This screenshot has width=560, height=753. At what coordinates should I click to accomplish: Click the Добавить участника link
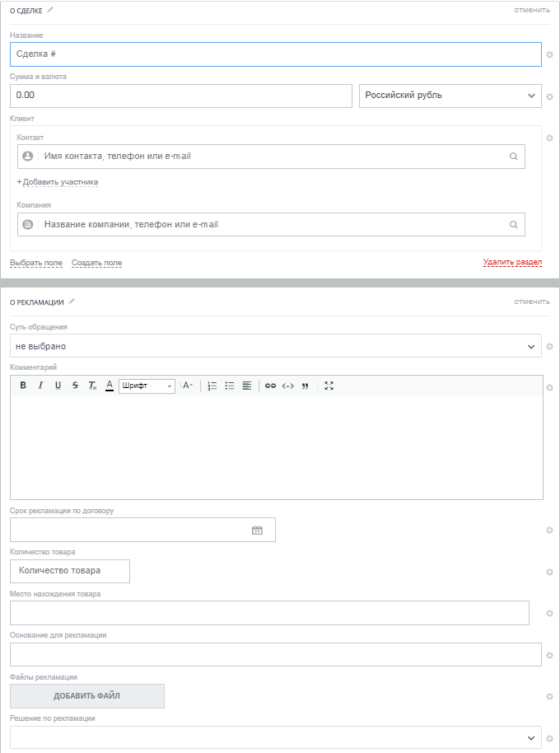[58, 182]
